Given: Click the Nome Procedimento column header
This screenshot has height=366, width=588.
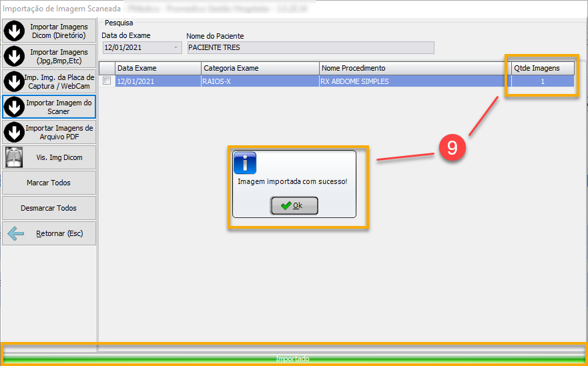Looking at the screenshot, I should coord(412,68).
